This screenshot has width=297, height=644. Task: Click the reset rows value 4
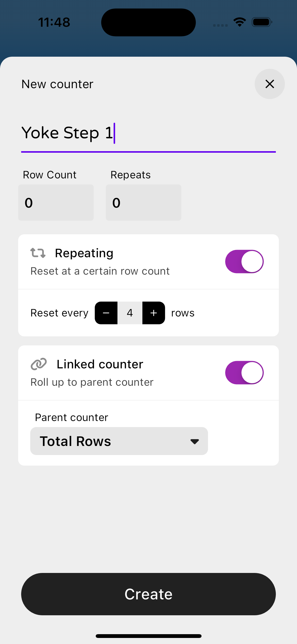130,313
